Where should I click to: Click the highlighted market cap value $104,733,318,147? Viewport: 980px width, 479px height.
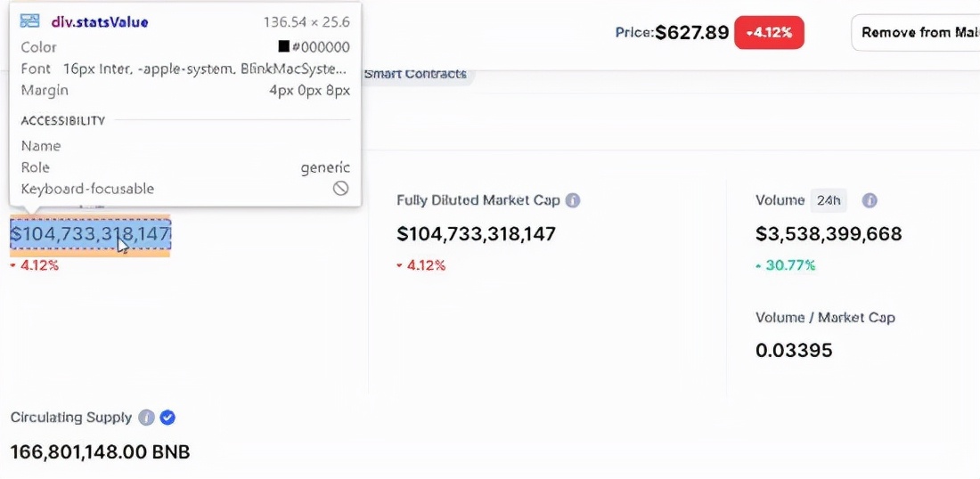tap(90, 234)
